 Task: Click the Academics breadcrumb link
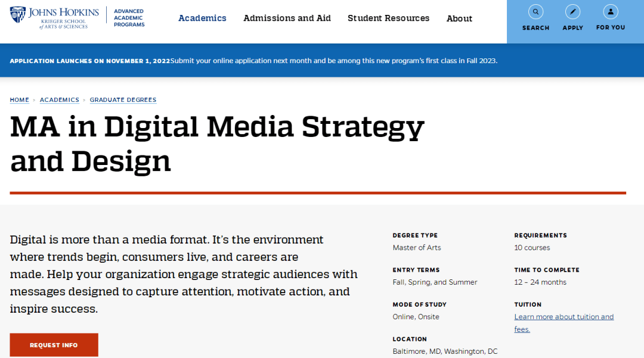[x=59, y=100]
